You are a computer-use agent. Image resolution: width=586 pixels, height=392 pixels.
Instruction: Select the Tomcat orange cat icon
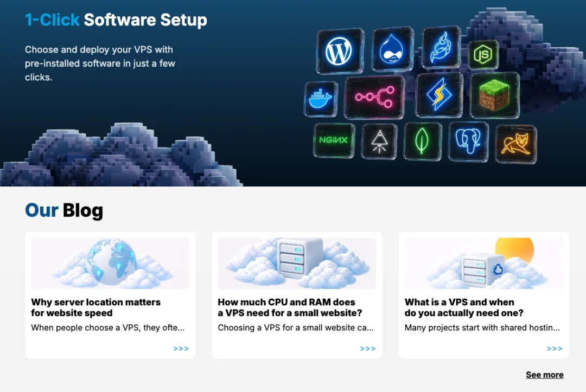(x=516, y=144)
